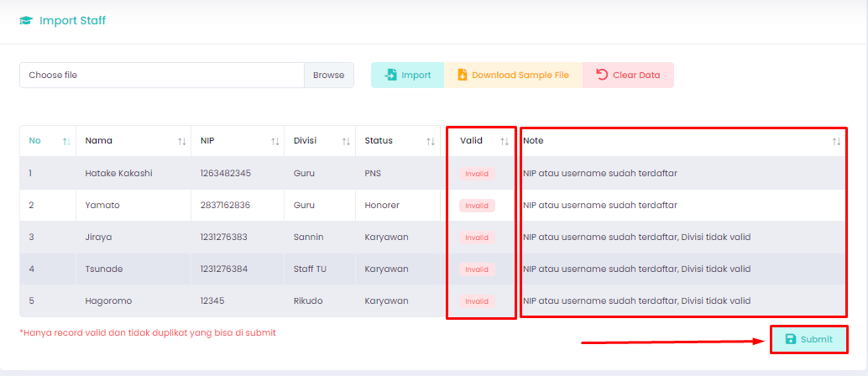Viewport: 868px width, 376px height.
Task: Sort by Valid column arrows
Action: [x=505, y=141]
